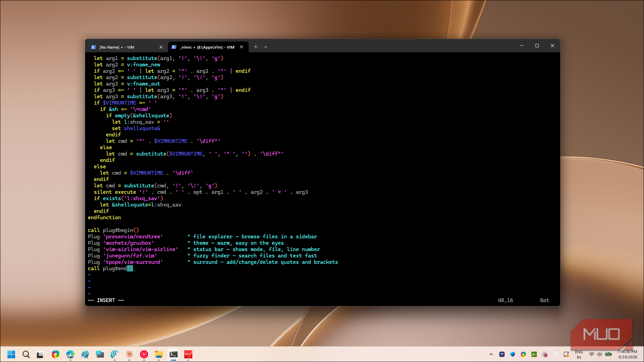The image size is (644, 362).
Task: Click the 'call plug#begin()' line
Action: (113, 230)
